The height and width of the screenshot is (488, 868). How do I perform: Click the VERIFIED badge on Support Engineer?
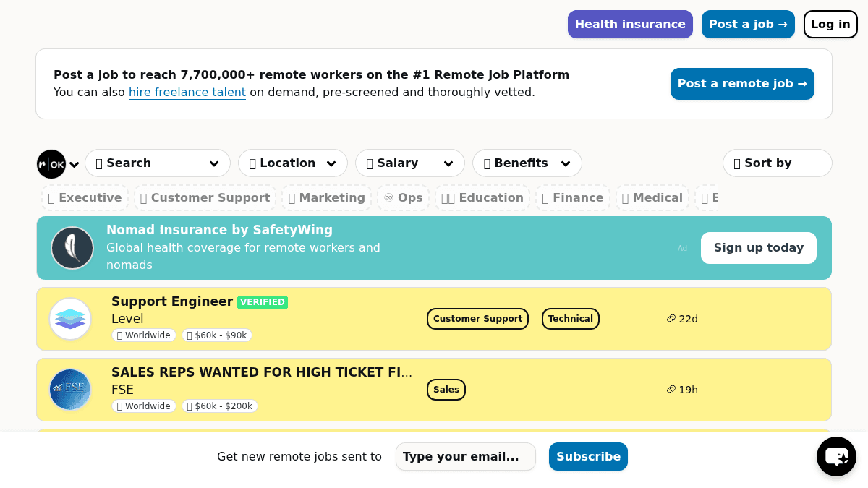coord(263,302)
